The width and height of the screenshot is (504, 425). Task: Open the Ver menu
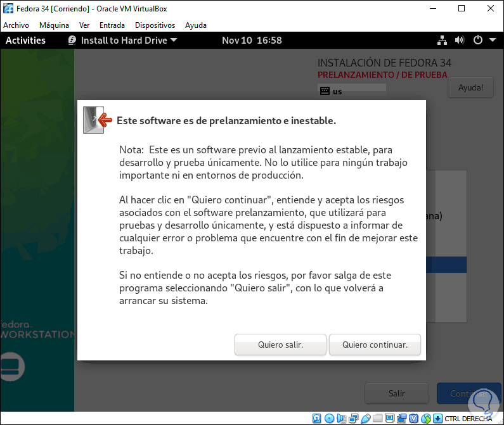pos(84,25)
